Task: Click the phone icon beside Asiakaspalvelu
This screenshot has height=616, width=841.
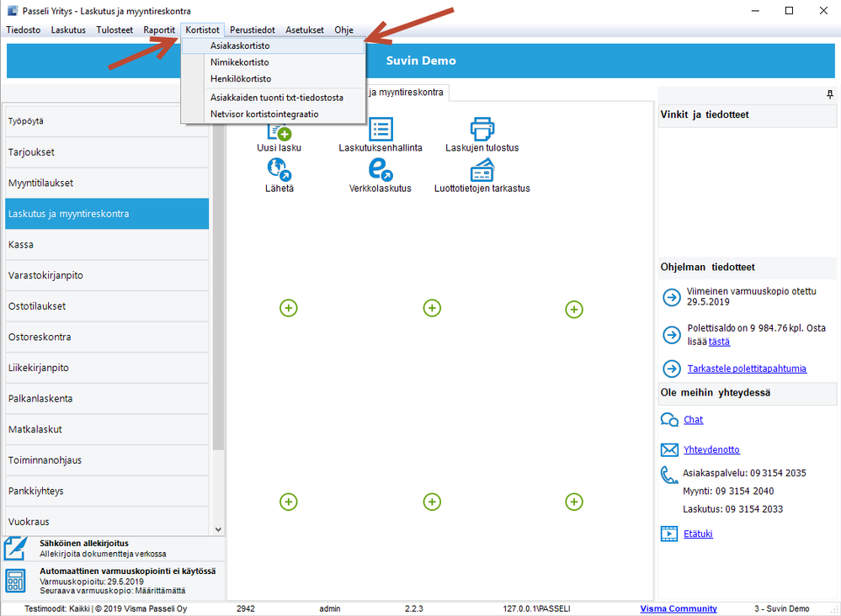Action: pos(668,475)
